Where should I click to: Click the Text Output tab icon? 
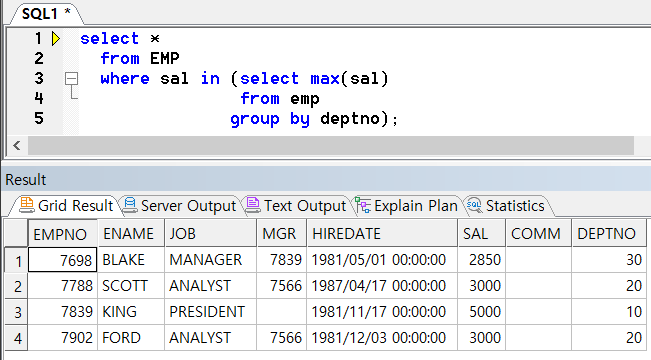[x=252, y=205]
